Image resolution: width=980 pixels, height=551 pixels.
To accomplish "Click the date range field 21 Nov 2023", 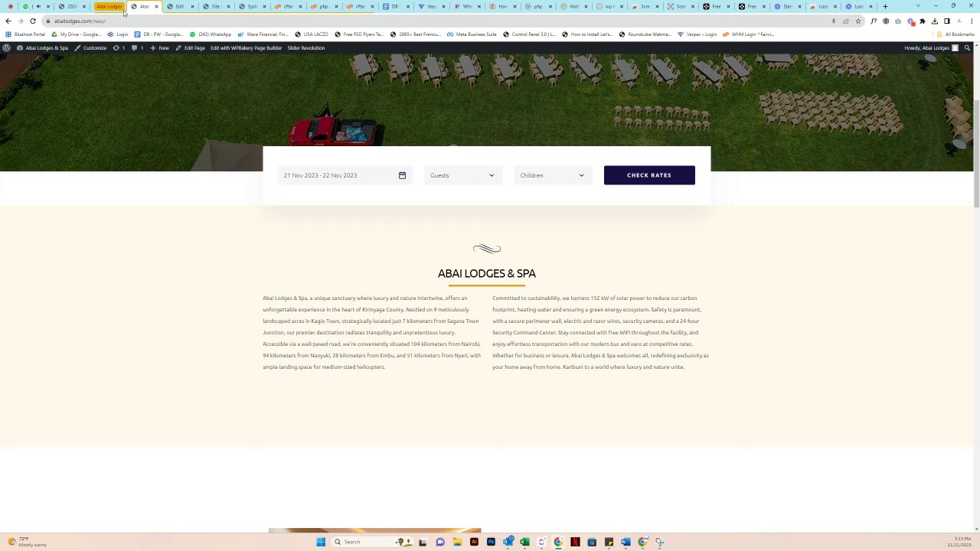I will (345, 175).
